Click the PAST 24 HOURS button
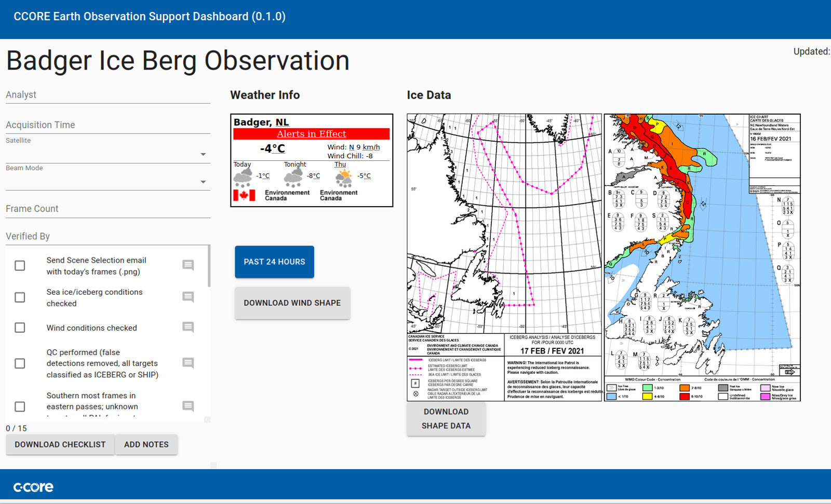 [274, 262]
